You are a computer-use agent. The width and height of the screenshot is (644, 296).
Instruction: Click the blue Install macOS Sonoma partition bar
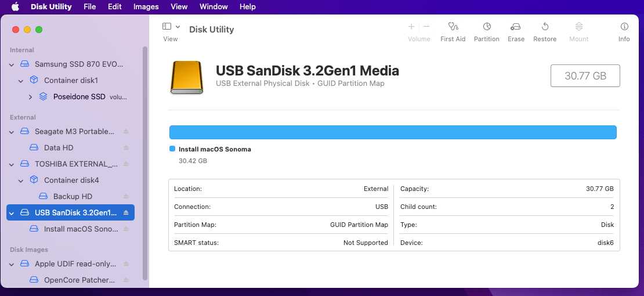[392, 132]
